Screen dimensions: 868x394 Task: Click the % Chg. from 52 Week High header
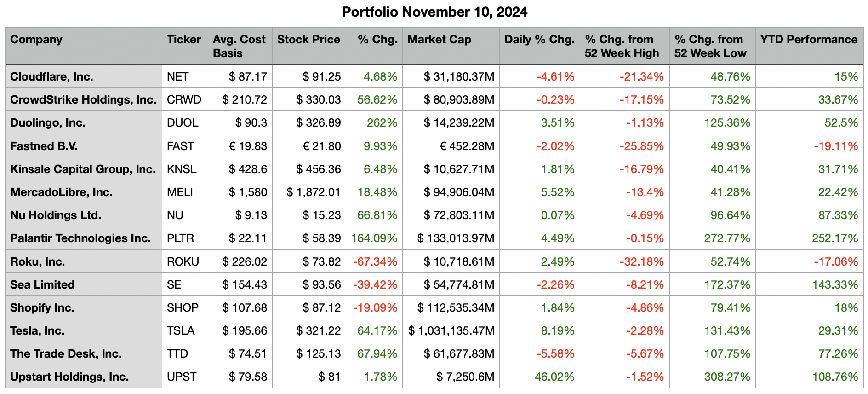click(x=622, y=46)
